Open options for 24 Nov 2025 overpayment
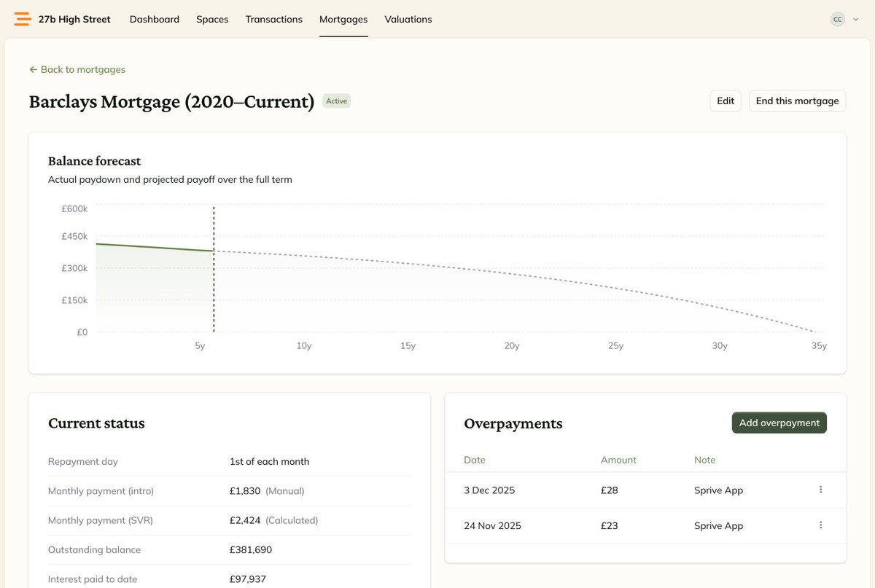 [x=821, y=525]
